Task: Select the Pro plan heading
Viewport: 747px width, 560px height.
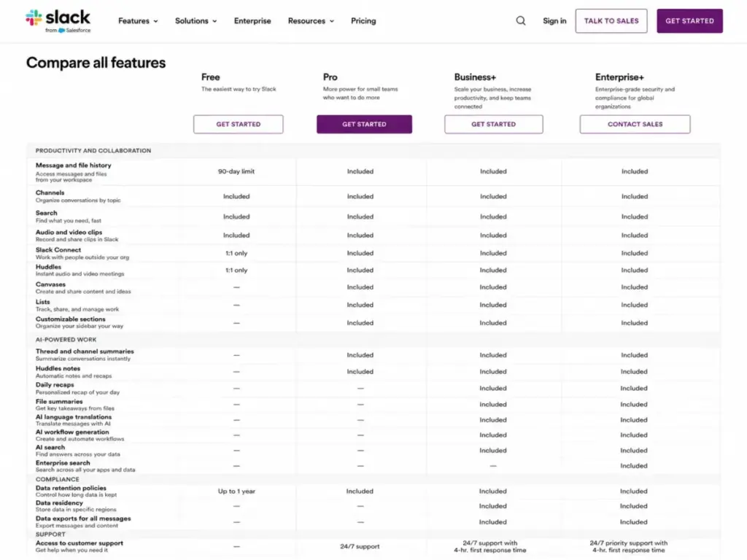Action: coord(330,77)
